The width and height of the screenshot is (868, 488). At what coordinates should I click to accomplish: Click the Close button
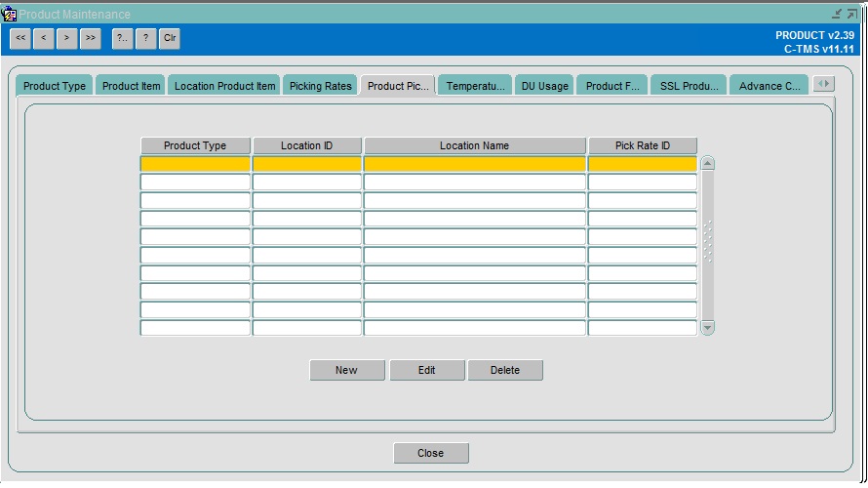(431, 453)
